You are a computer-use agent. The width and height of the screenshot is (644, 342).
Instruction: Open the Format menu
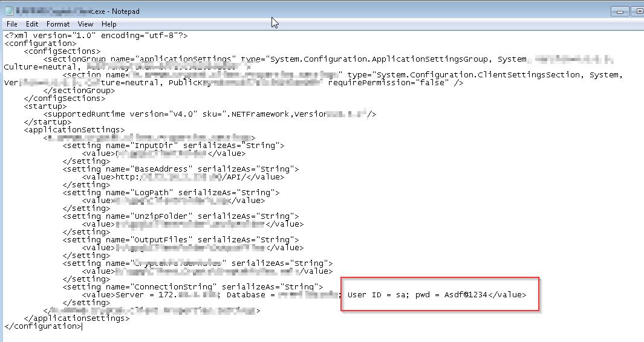(58, 24)
